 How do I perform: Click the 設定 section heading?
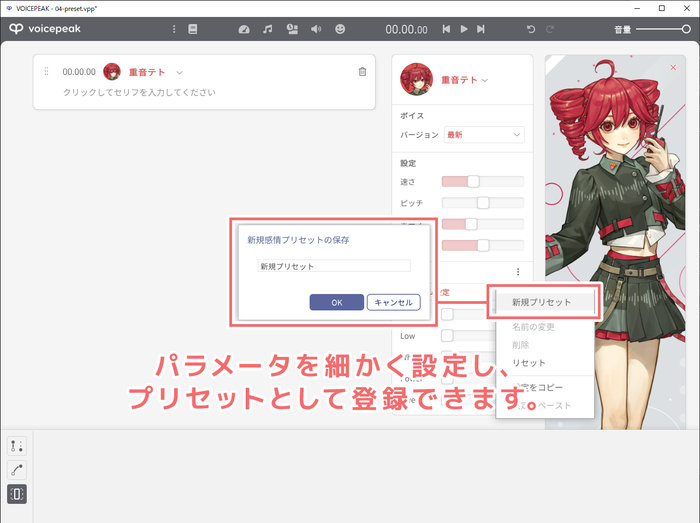click(408, 163)
